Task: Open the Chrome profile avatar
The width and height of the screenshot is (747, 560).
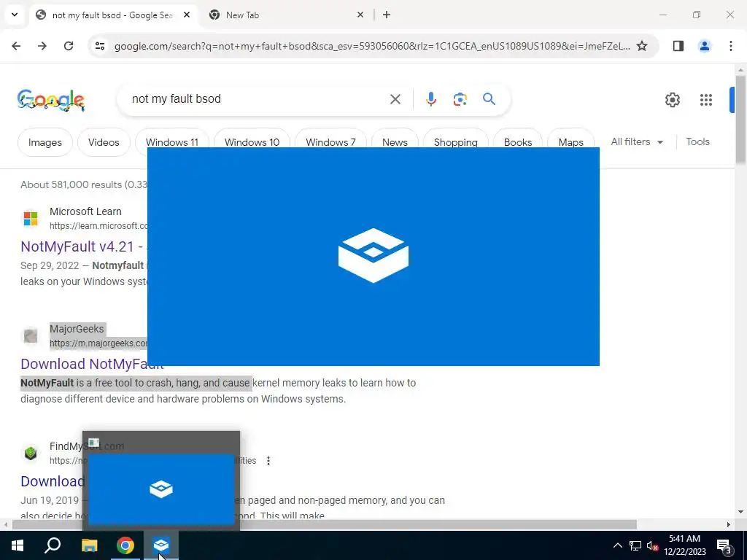Action: 705,46
